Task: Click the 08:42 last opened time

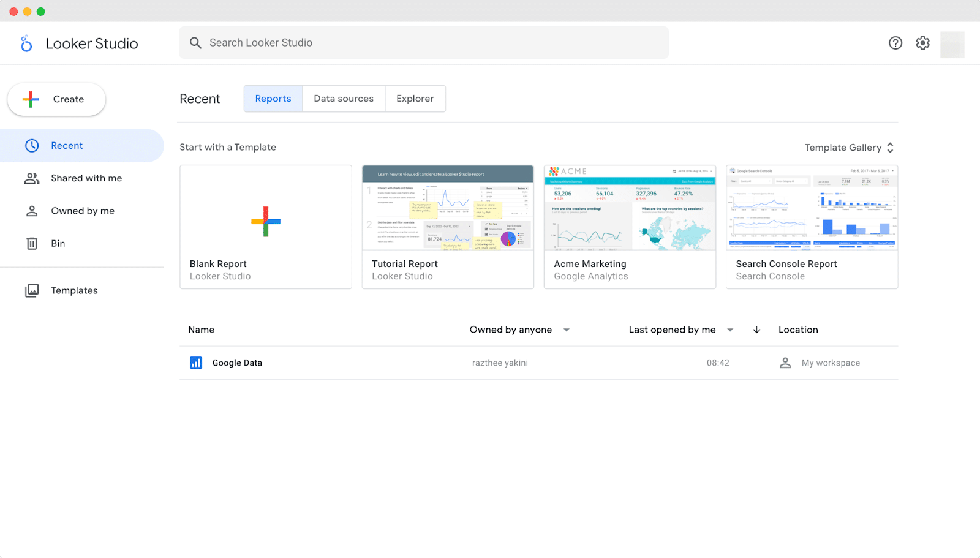Action: click(718, 363)
